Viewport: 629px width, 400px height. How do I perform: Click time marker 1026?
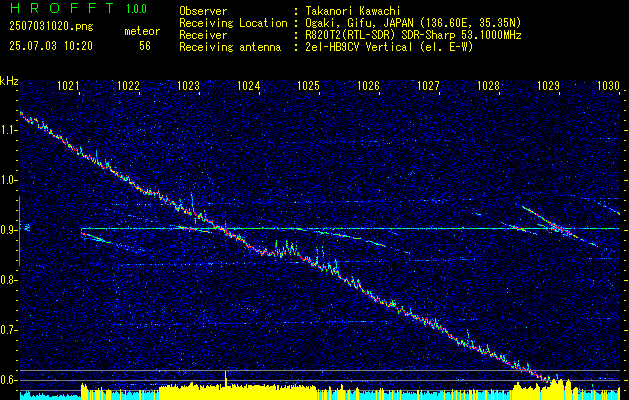pos(368,85)
